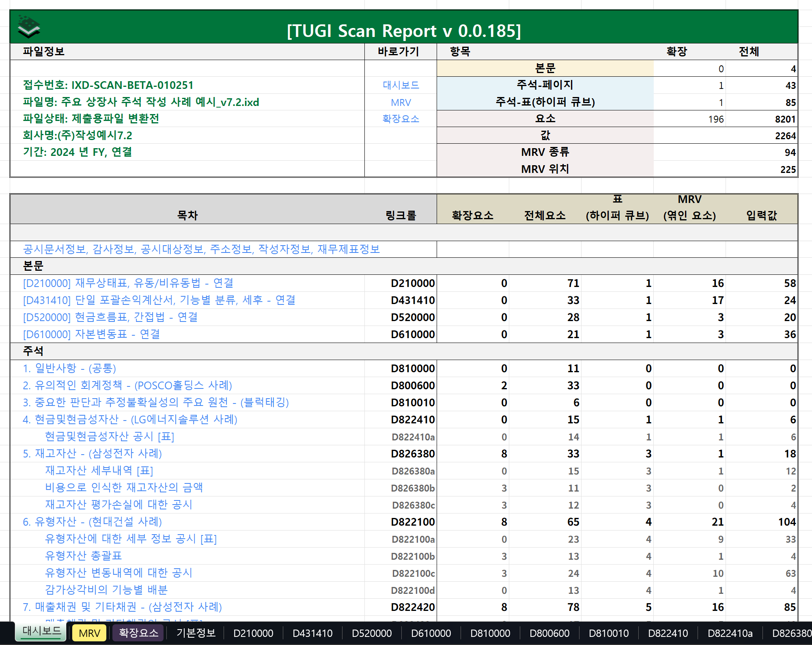Open the [D431410] 단일 포괄손익계산서 link

pos(159,300)
